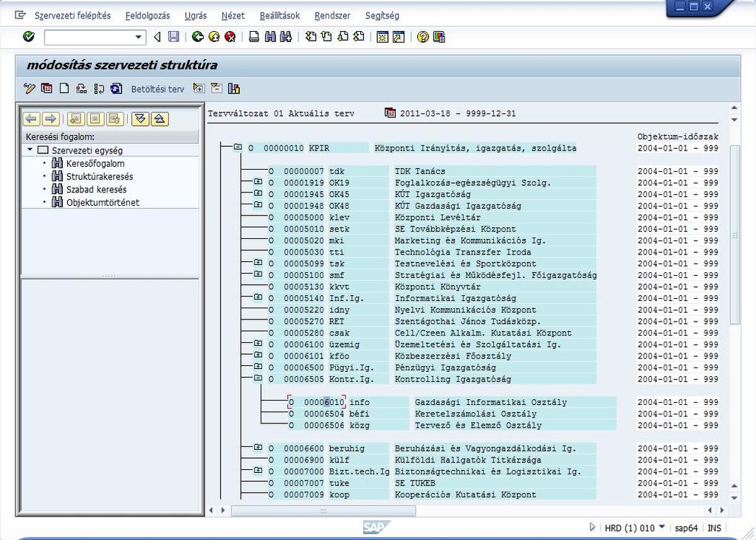756x540 pixels.
Task: Click the Collapse subtree toolbar icon
Action: pyautogui.click(x=216, y=88)
